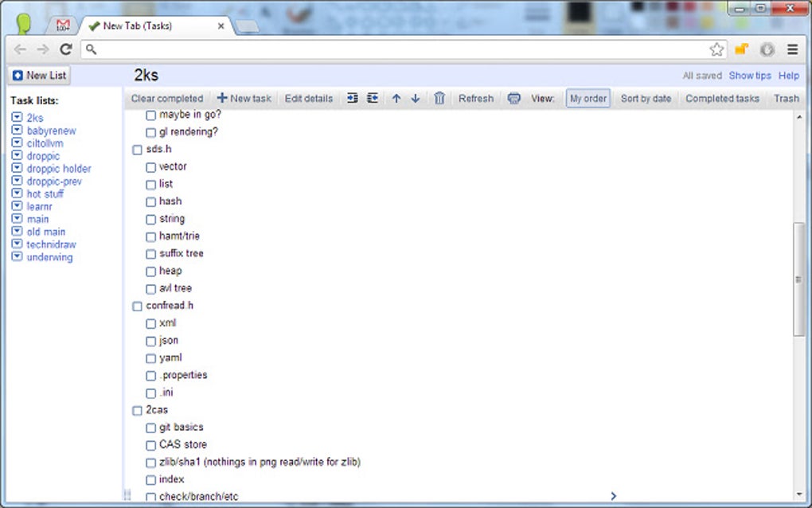The height and width of the screenshot is (508, 812).
Task: Open the Completed tasks view
Action: pos(722,99)
